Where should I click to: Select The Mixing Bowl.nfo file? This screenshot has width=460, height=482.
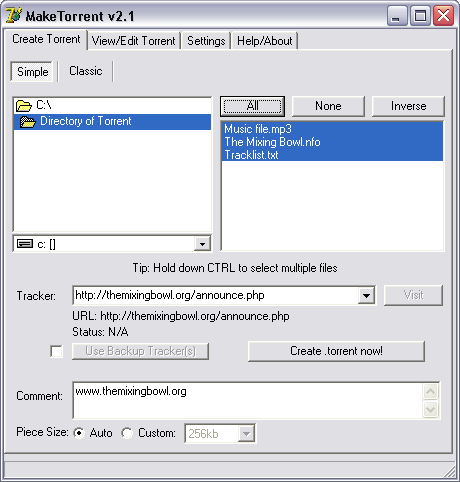(x=332, y=142)
